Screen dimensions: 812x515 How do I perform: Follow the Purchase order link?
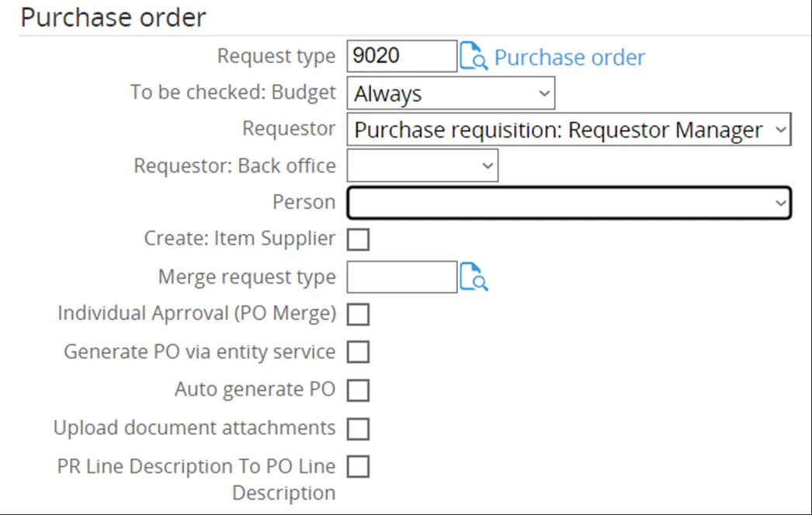tap(570, 57)
